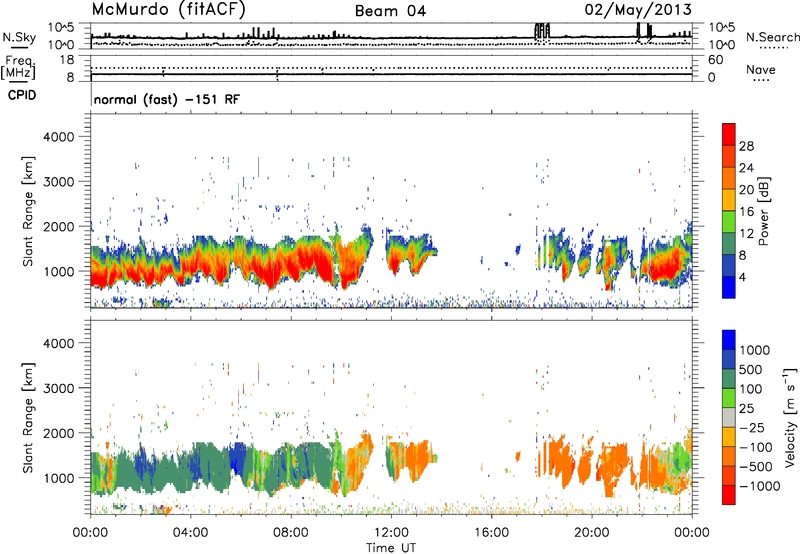Screen dimensions: 800x554
Task: Click the 60 tick on Nave axis
Action: [x=716, y=60]
